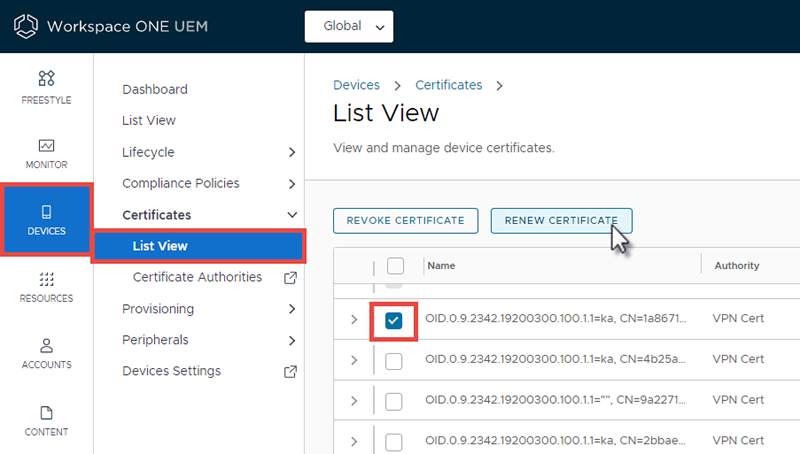This screenshot has height=454, width=800.
Task: Click certificate name containing CN=9a2271
Action: [x=556, y=399]
